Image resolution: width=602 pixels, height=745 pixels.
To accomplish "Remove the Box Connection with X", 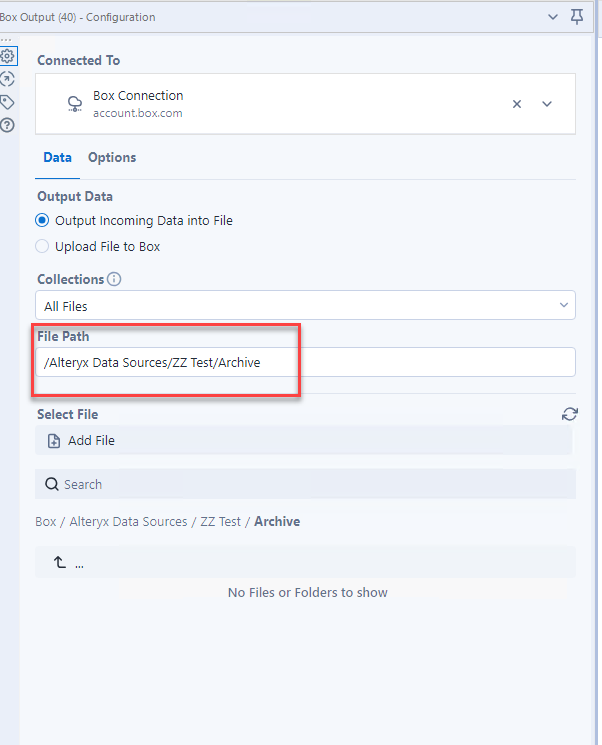I will pyautogui.click(x=517, y=104).
